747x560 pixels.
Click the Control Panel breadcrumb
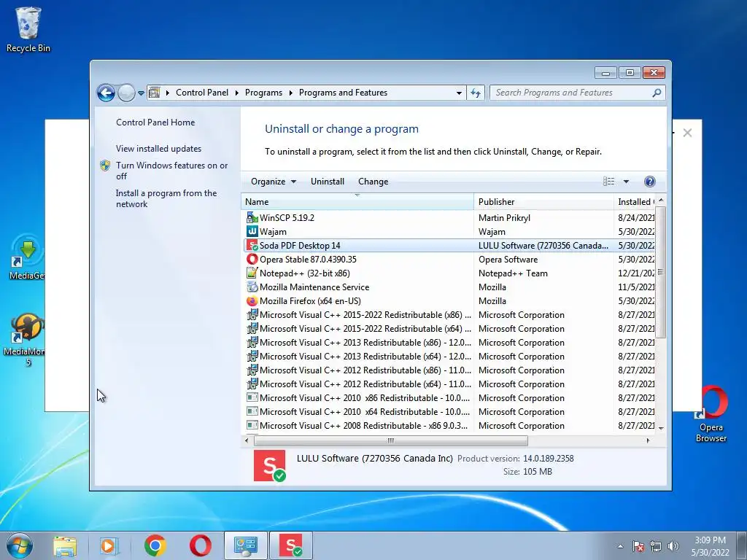point(202,93)
